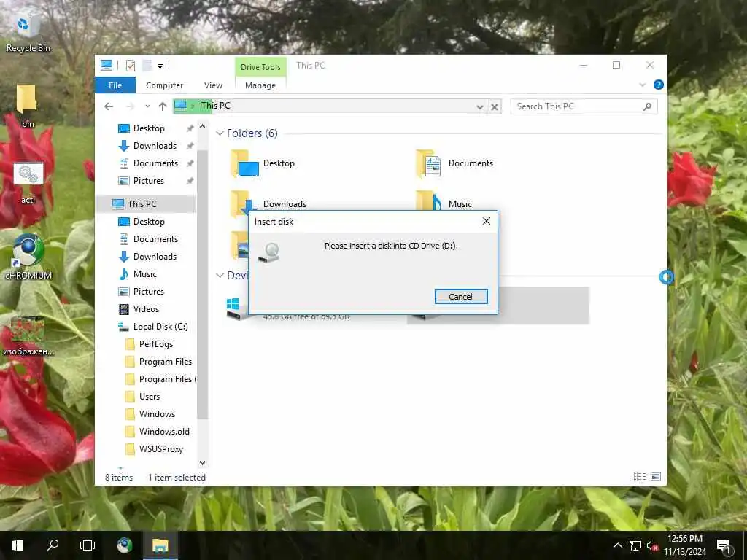747x560 pixels.
Task: Click the This PC icon in title bar
Action: (x=107, y=65)
